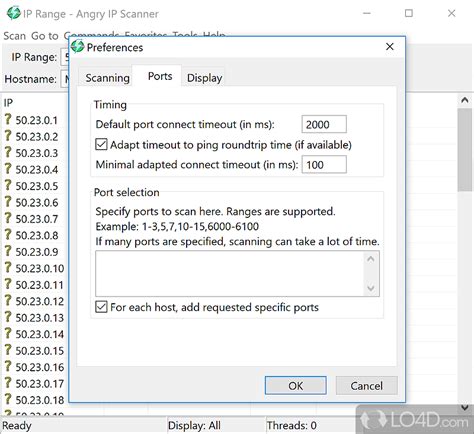Click the status icon for 50.23.0.8

[x=8, y=235]
